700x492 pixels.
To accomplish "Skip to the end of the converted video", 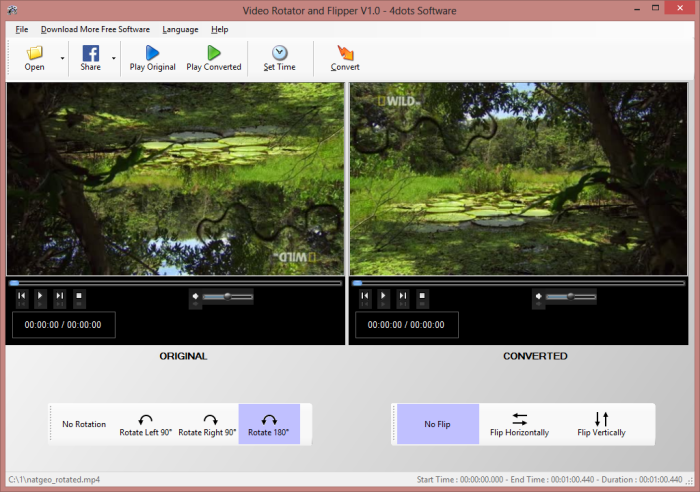I will [x=403, y=296].
